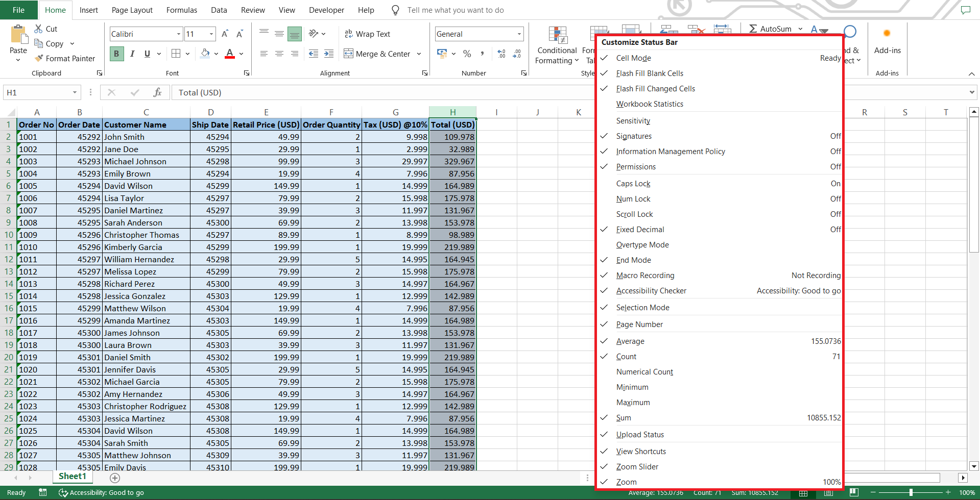Click the Decrease Indent icon
The width and height of the screenshot is (980, 500).
[x=314, y=54]
